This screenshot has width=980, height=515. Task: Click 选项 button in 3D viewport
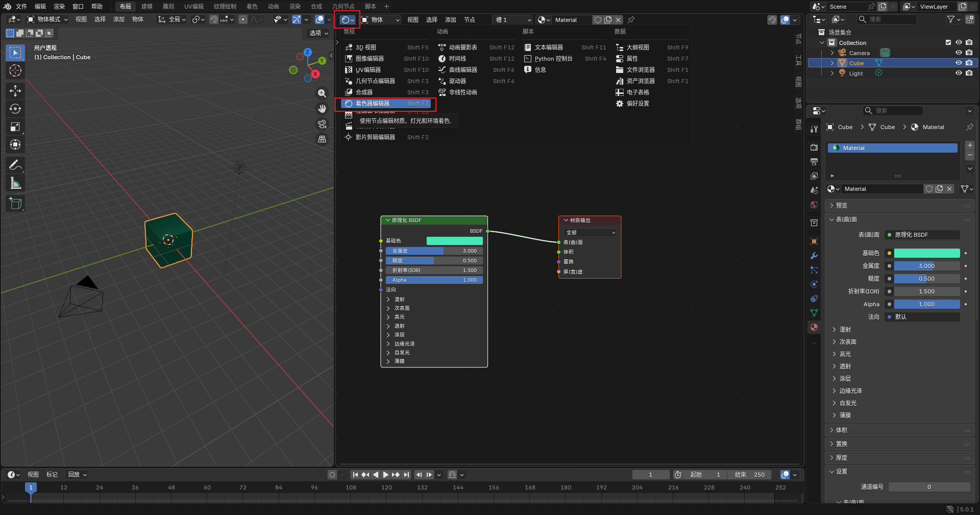click(318, 33)
